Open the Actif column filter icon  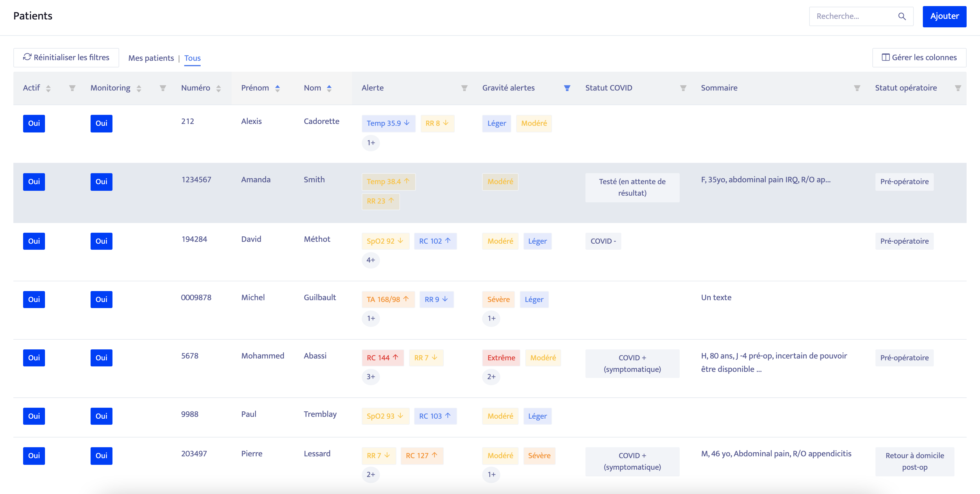[x=72, y=88]
